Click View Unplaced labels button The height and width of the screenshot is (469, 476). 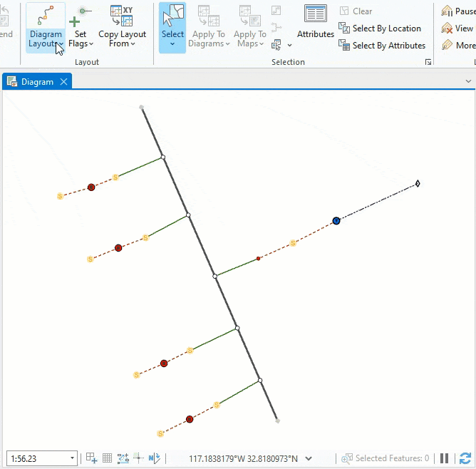[x=458, y=29]
